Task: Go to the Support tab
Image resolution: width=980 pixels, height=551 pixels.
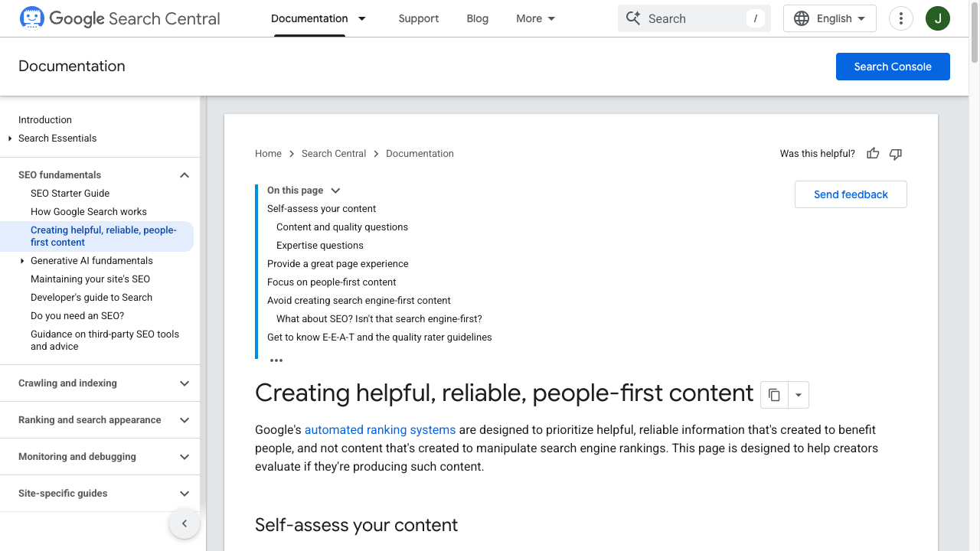Action: tap(419, 18)
